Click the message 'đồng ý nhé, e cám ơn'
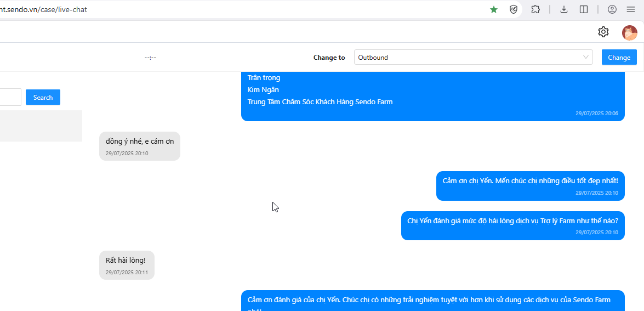The width and height of the screenshot is (644, 311). (x=140, y=146)
